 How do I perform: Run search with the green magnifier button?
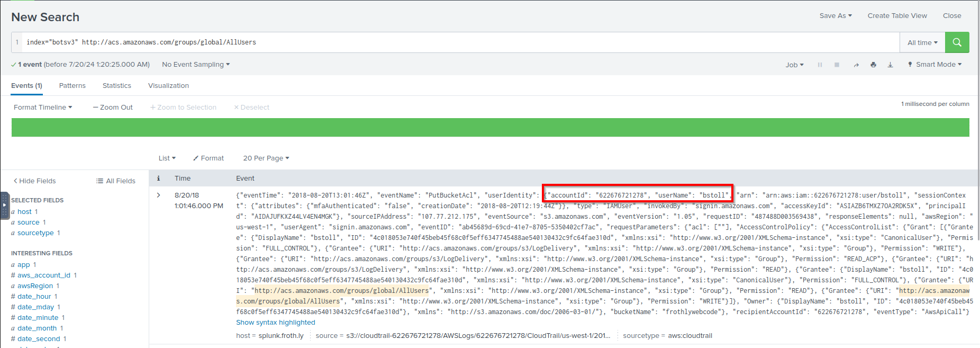pyautogui.click(x=957, y=42)
